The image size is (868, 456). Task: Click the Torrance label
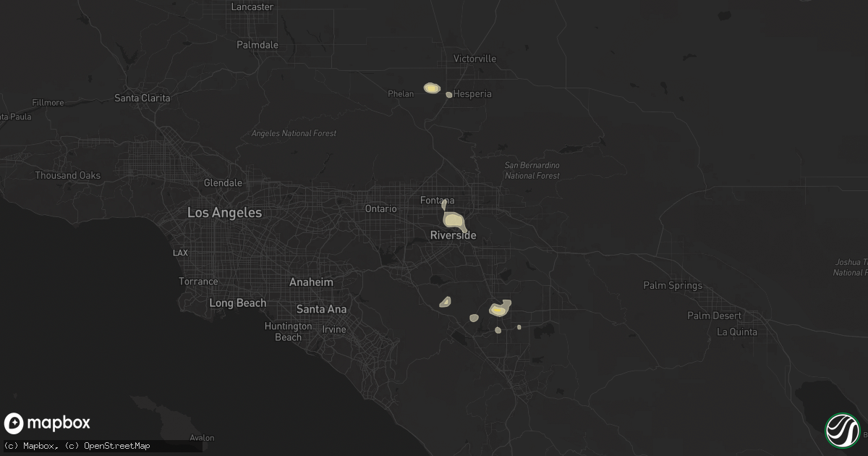click(198, 281)
